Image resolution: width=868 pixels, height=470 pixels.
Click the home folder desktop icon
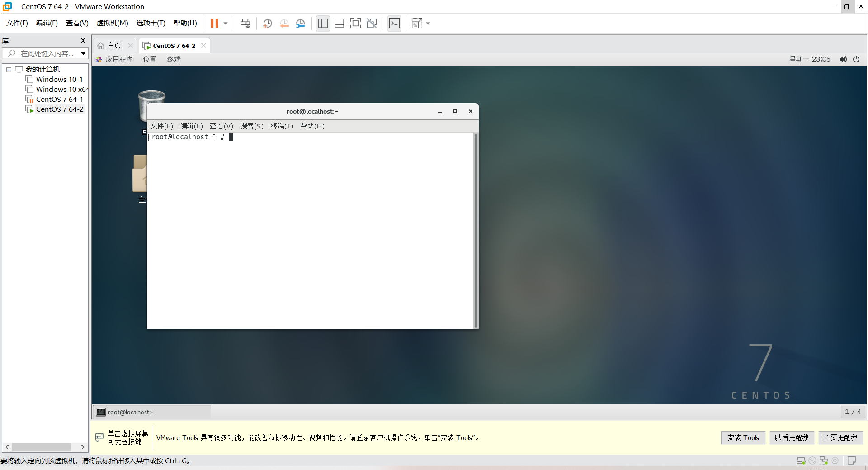coord(140,173)
